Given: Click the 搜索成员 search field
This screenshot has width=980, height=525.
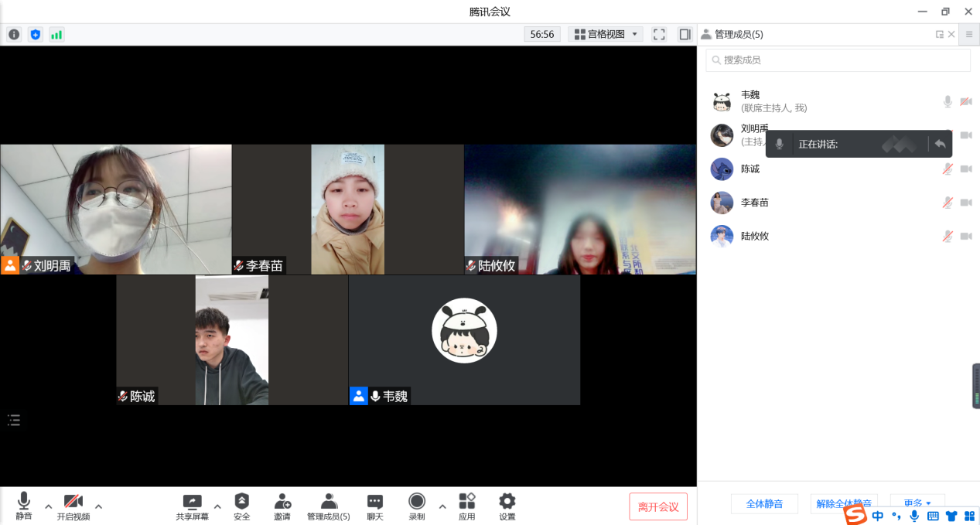Looking at the screenshot, I should (838, 60).
